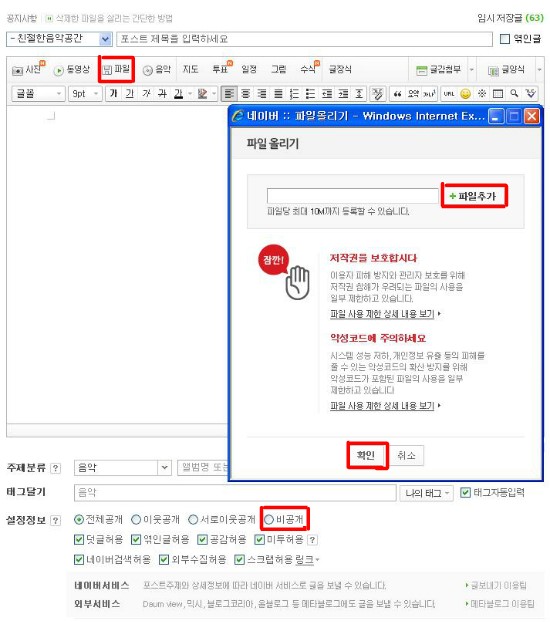Open the 파일 attach tool
550x622 pixels.
(116, 69)
